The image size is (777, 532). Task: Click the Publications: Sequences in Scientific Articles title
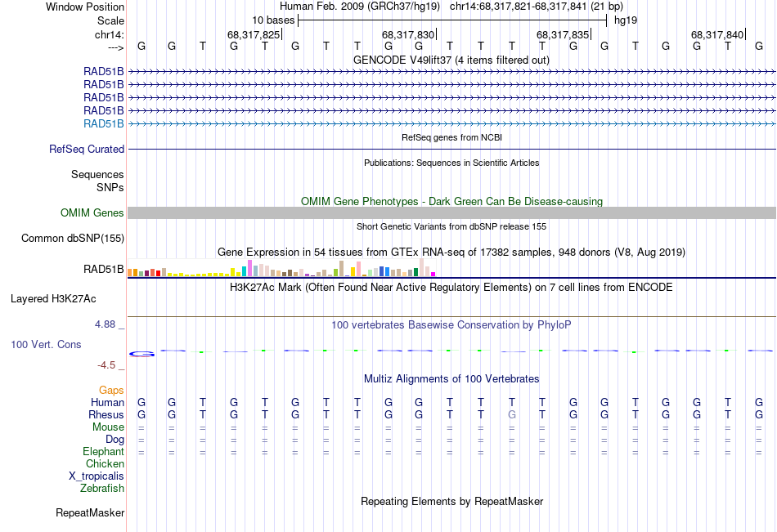click(x=451, y=163)
